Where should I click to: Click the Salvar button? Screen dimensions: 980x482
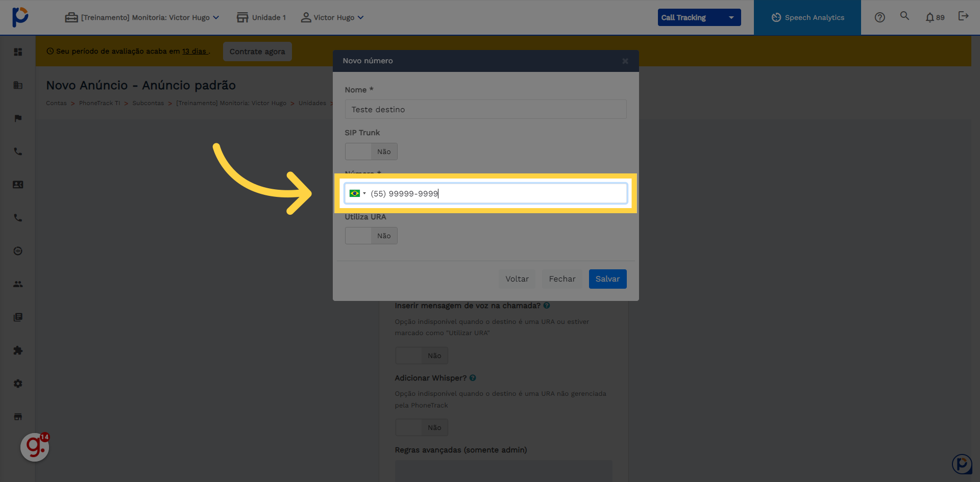coord(607,279)
